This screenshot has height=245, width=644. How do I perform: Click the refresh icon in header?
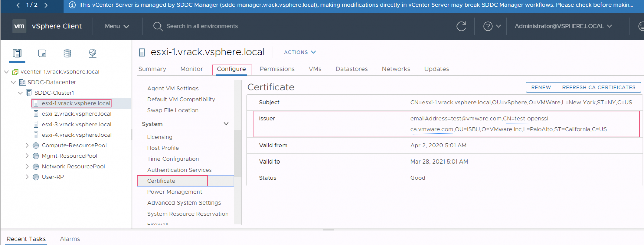click(x=461, y=26)
